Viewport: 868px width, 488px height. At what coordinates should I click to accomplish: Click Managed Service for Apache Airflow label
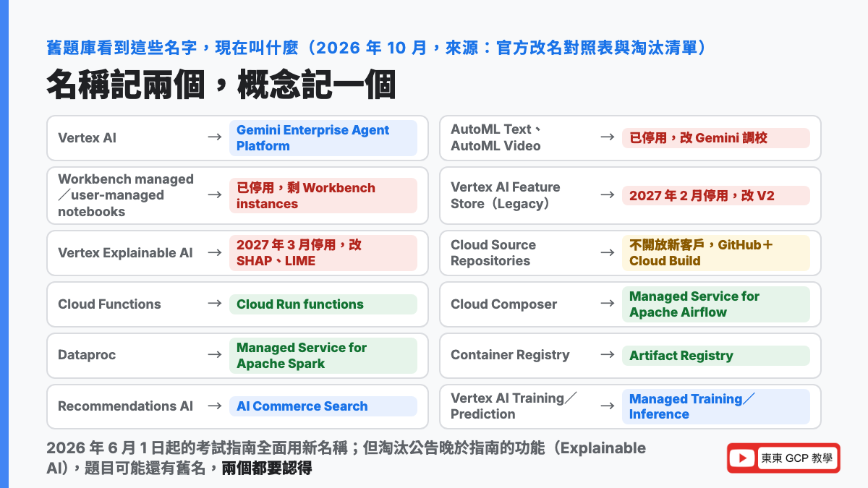(x=716, y=304)
